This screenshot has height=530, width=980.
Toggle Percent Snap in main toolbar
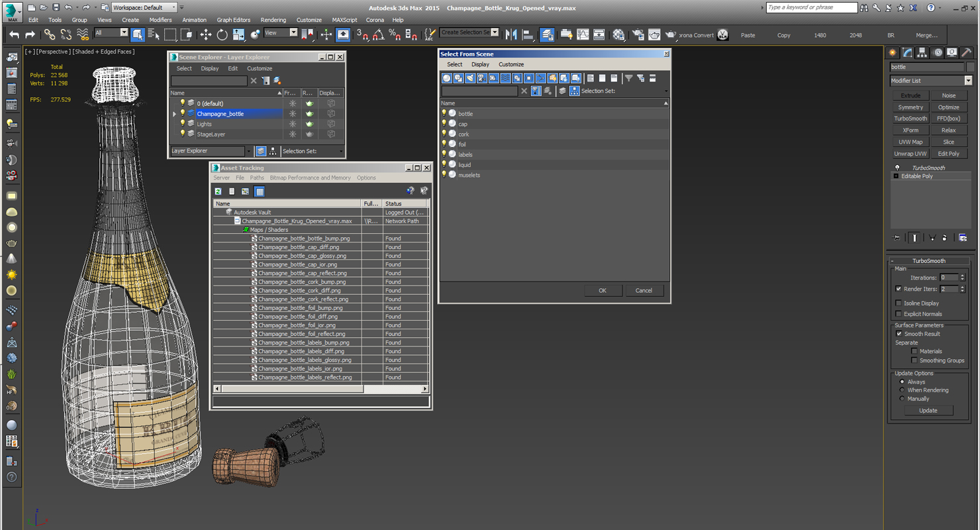click(x=394, y=34)
